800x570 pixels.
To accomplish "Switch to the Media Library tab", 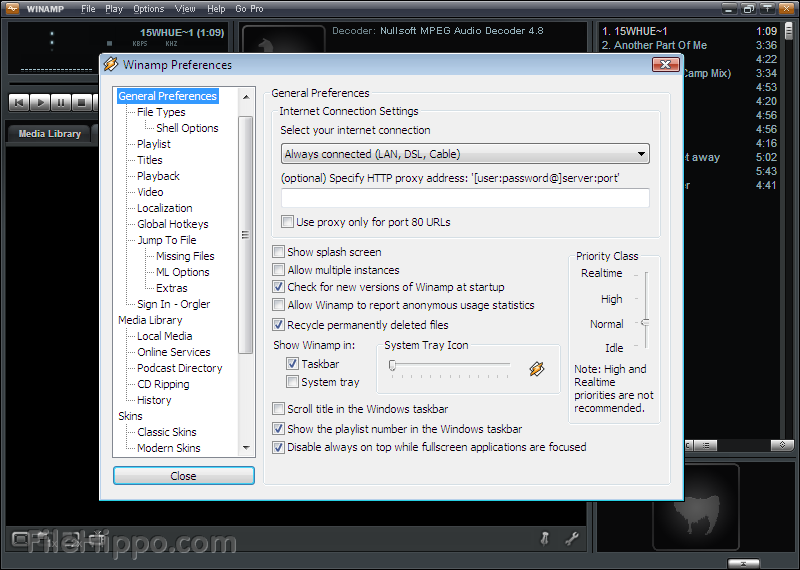I will (x=49, y=134).
